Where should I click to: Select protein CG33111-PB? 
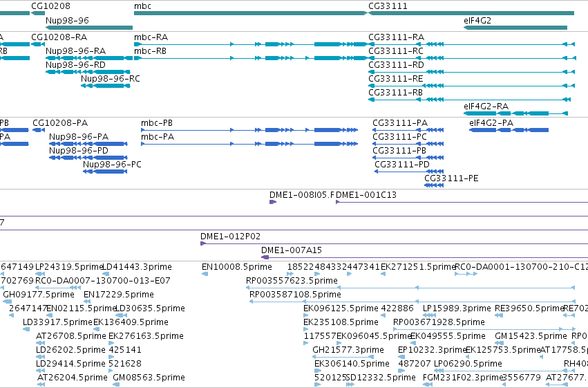(x=408, y=158)
